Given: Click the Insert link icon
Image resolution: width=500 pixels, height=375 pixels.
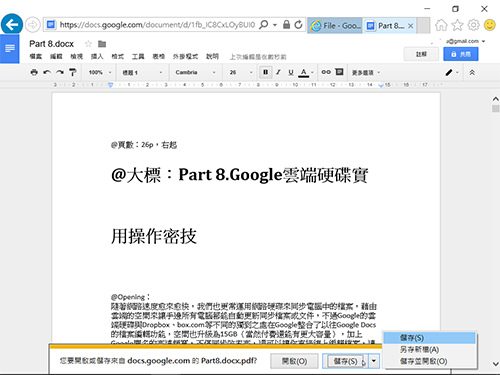Looking at the screenshot, I should click(x=326, y=72).
